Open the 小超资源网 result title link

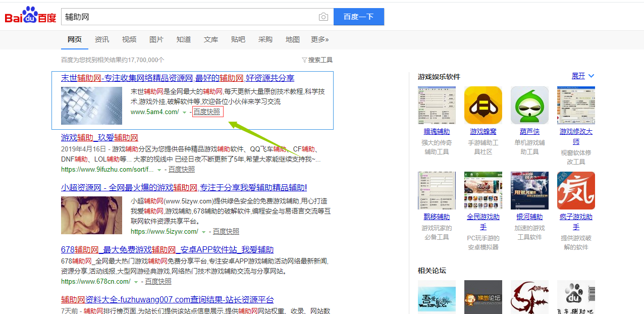click(184, 187)
